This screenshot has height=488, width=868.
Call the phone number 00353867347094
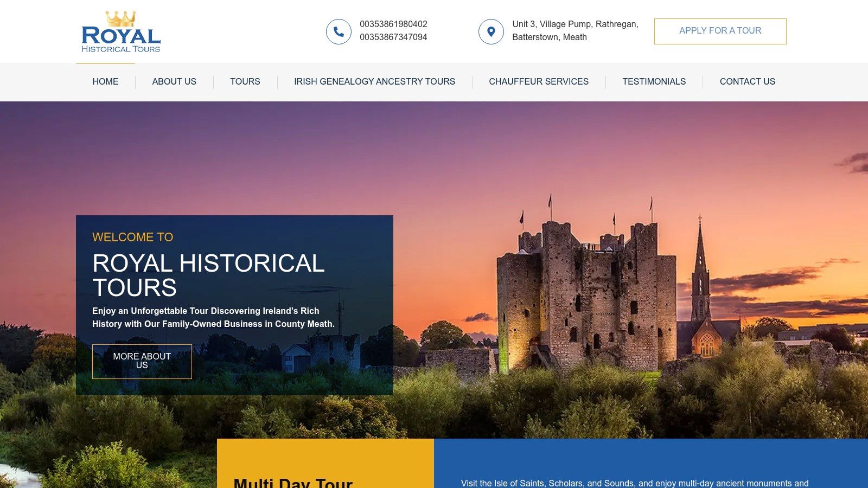pyautogui.click(x=393, y=37)
